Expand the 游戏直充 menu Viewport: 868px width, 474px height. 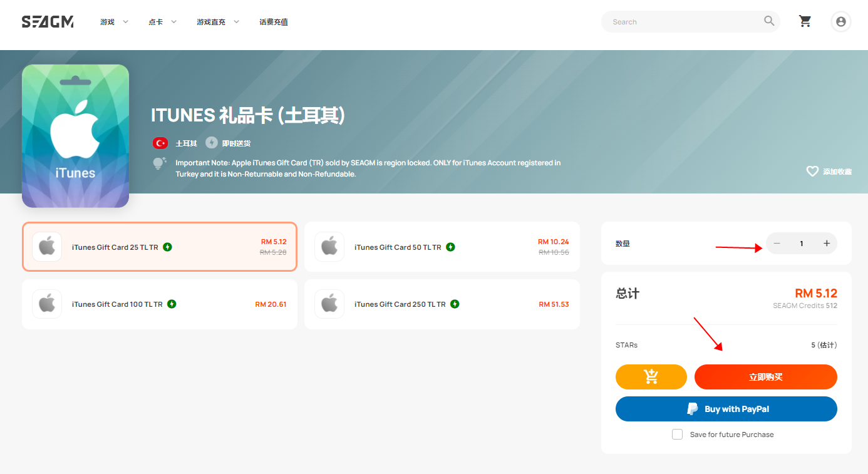coord(218,22)
